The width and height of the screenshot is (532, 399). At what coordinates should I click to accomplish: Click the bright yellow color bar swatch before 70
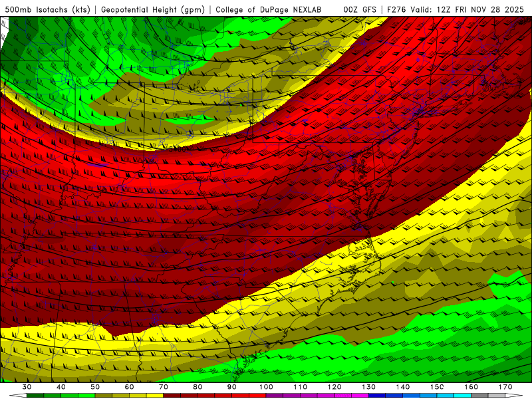[x=155, y=396]
